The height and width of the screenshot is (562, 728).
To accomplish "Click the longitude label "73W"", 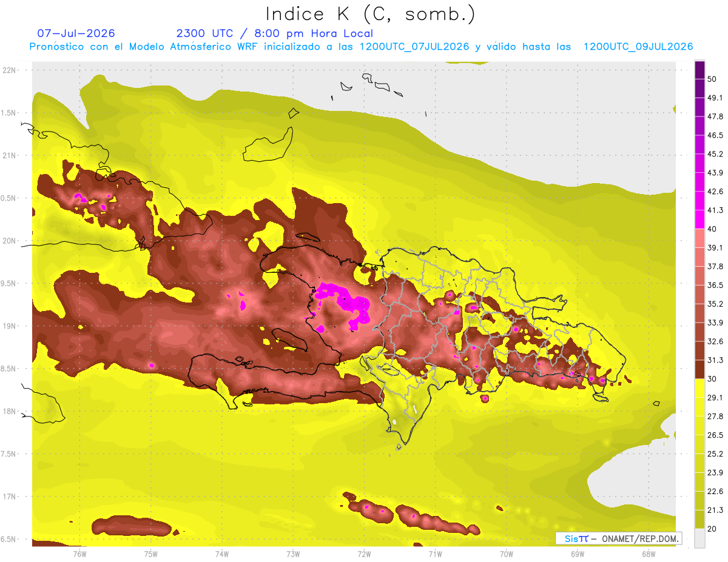I will [x=293, y=554].
